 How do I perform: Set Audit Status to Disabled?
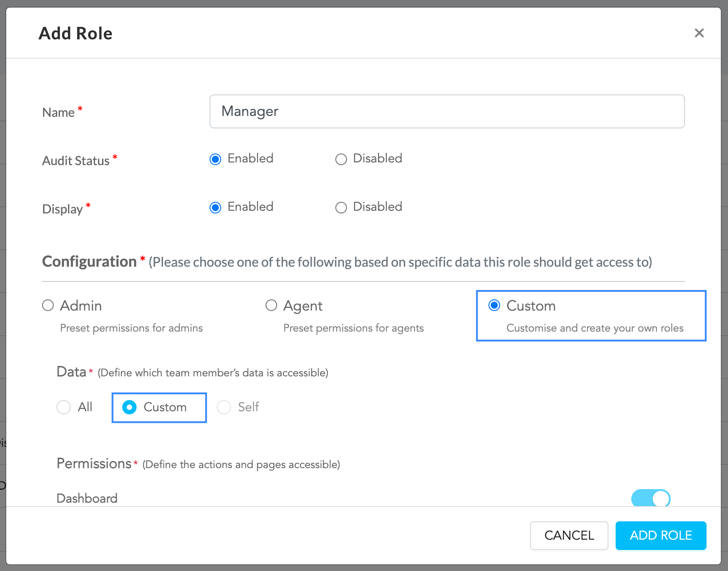coord(341,159)
